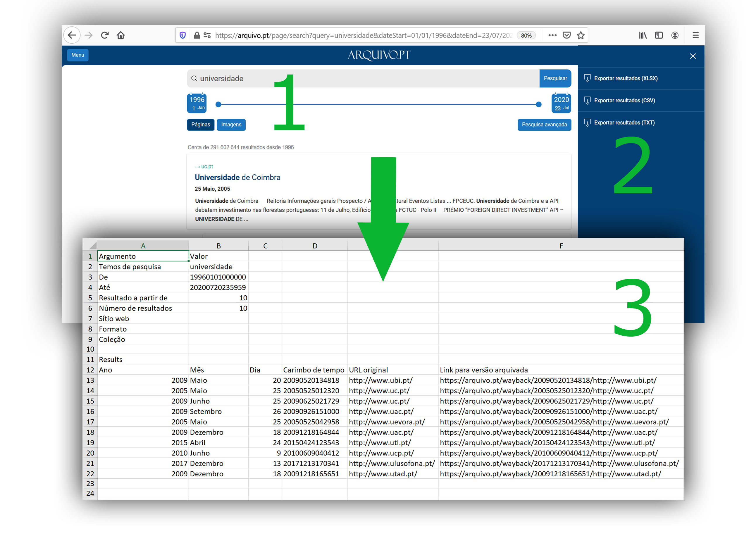Export results as XLSX
Screen dimensions: 756x536
(x=626, y=78)
